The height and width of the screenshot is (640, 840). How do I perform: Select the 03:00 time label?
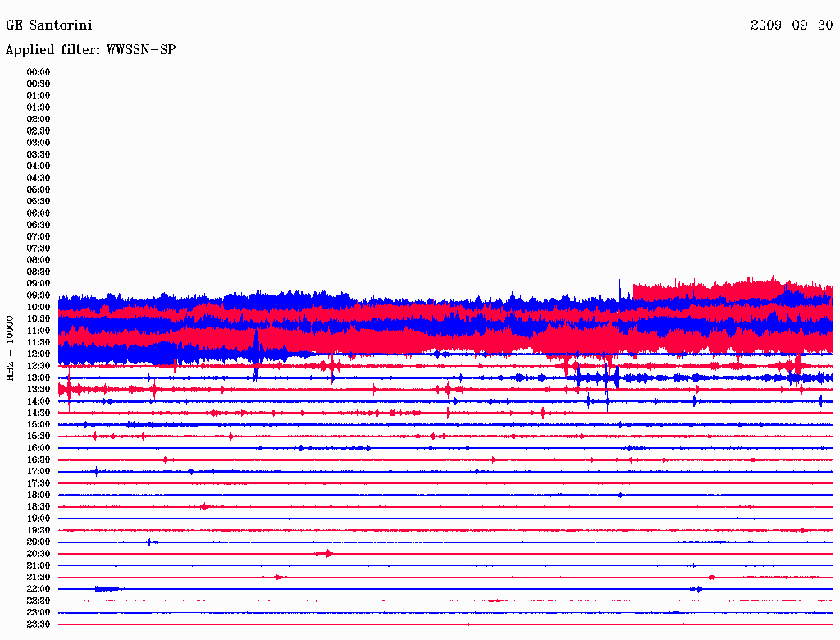39,143
